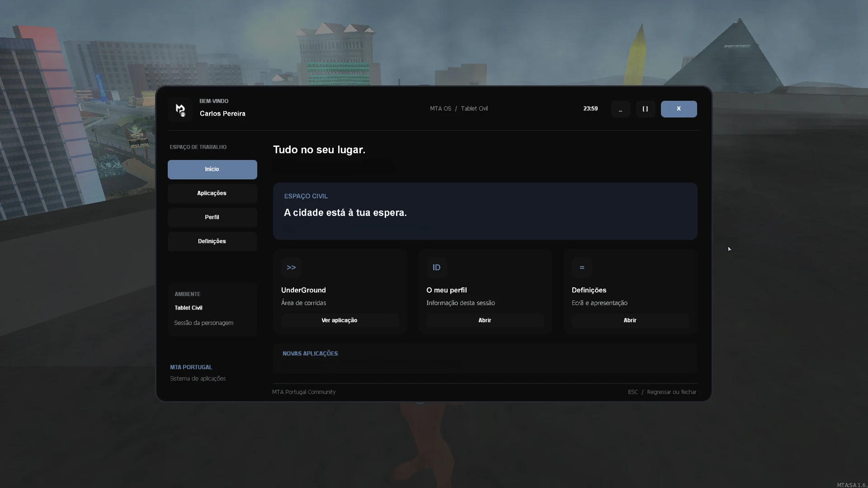This screenshot has height=488, width=868.
Task: Click Tablet Civil in the Ambiente panel
Action: coord(189,308)
